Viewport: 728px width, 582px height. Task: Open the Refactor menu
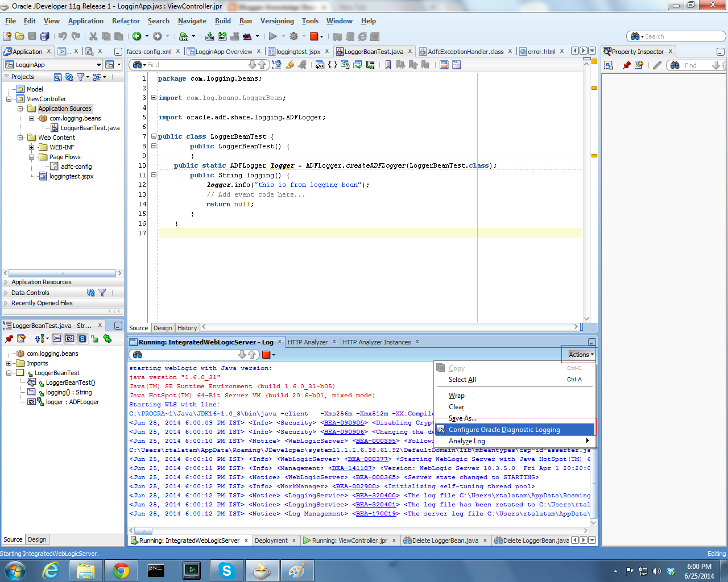point(126,21)
